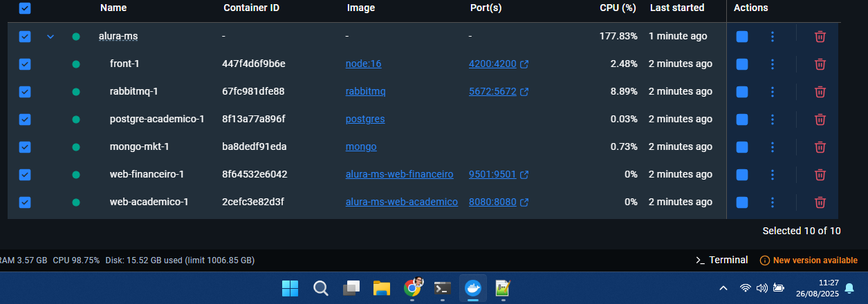This screenshot has height=304, width=868.
Task: Sort by CPU (%) column header
Action: tap(618, 8)
